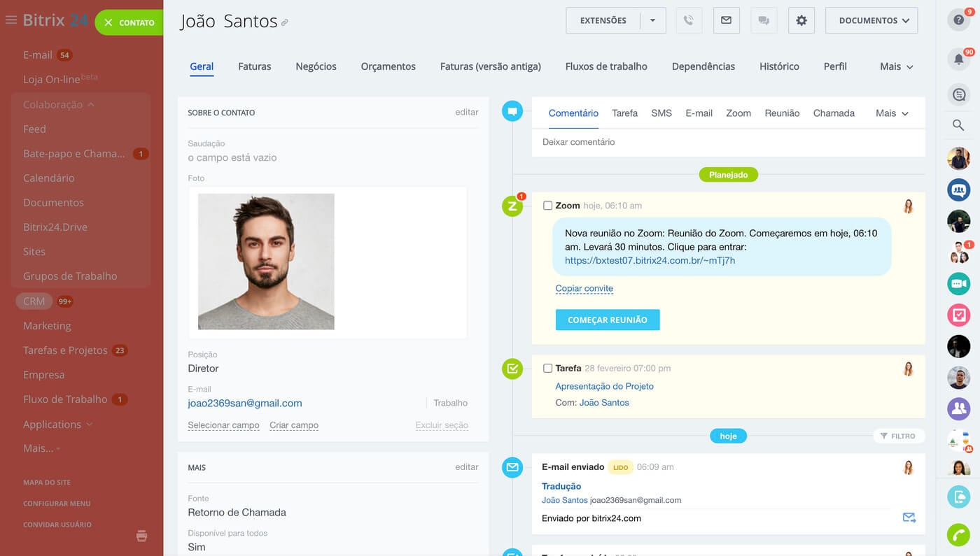980x556 pixels.
Task: Click the phone call icon in header
Action: pyautogui.click(x=689, y=21)
